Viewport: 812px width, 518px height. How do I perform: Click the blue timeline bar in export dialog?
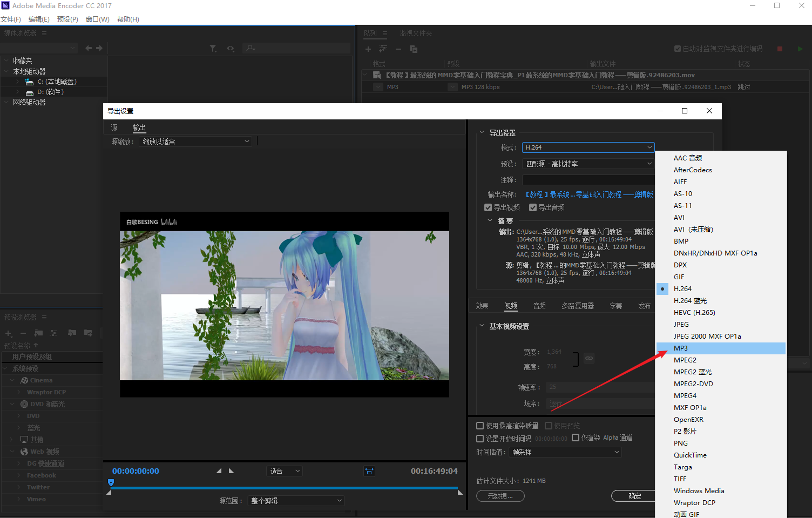(284, 488)
